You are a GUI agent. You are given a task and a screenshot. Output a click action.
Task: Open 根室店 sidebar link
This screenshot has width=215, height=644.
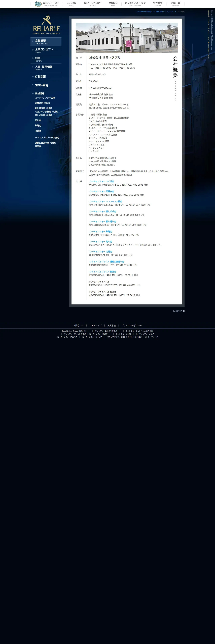click(x=38, y=146)
